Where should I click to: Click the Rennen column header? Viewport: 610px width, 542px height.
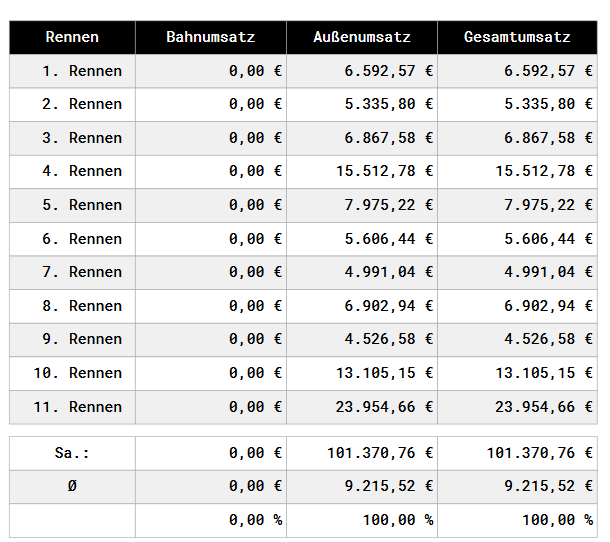72,37
